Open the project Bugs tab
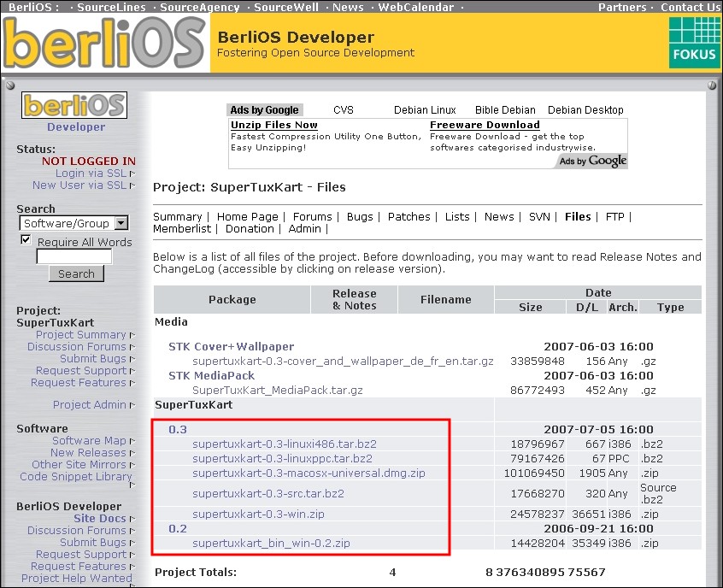 pyautogui.click(x=360, y=217)
